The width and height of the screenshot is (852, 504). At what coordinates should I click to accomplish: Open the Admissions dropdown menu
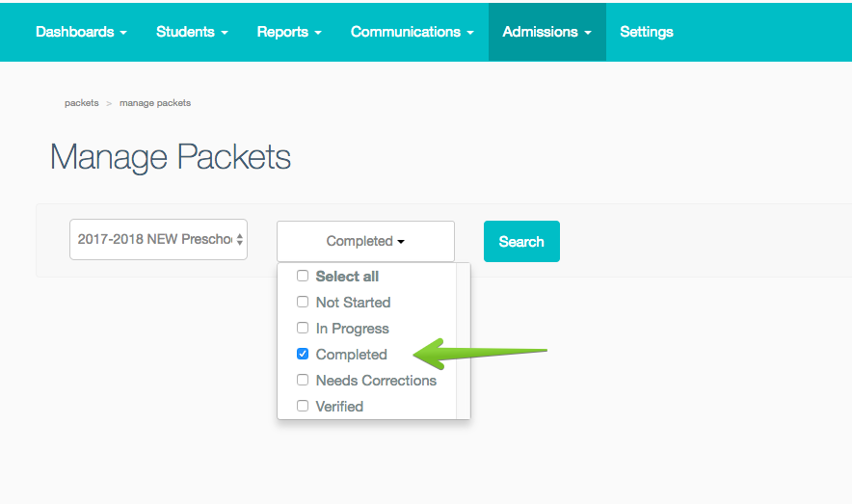(x=546, y=32)
